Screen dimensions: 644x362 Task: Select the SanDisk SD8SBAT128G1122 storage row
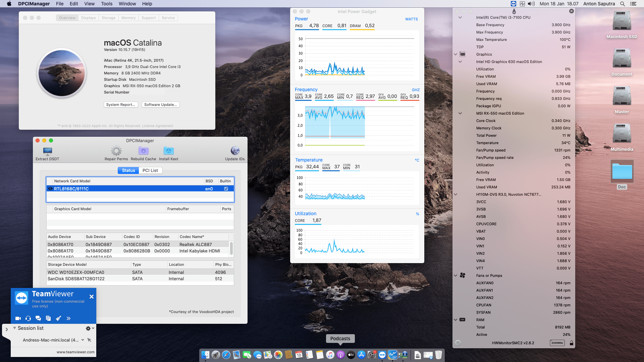(x=140, y=279)
